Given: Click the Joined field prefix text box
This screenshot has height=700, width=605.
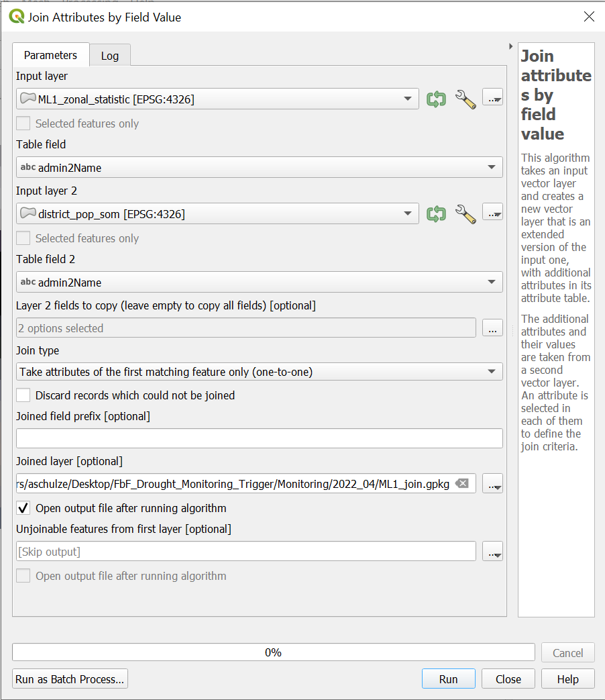Looking at the screenshot, I should (x=259, y=438).
